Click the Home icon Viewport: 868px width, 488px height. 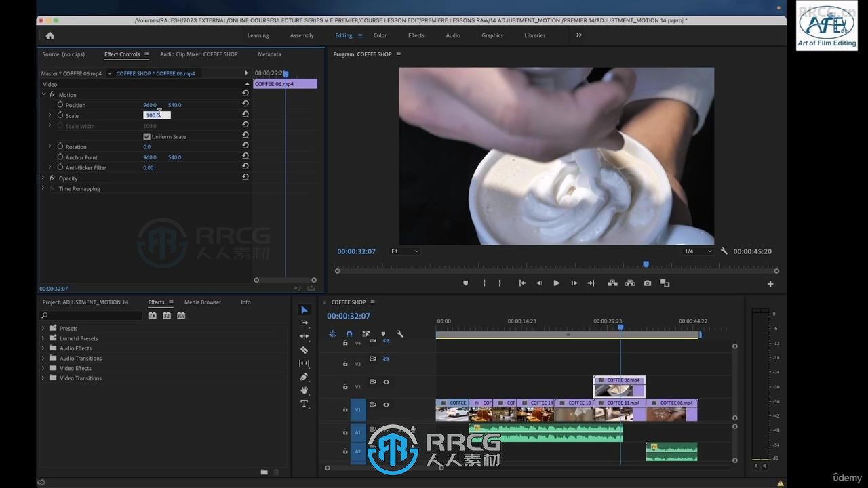50,35
